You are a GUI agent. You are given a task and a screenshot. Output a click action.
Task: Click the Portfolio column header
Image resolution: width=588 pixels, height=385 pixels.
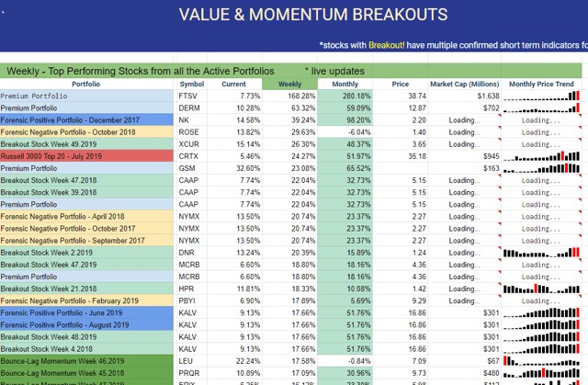85,84
